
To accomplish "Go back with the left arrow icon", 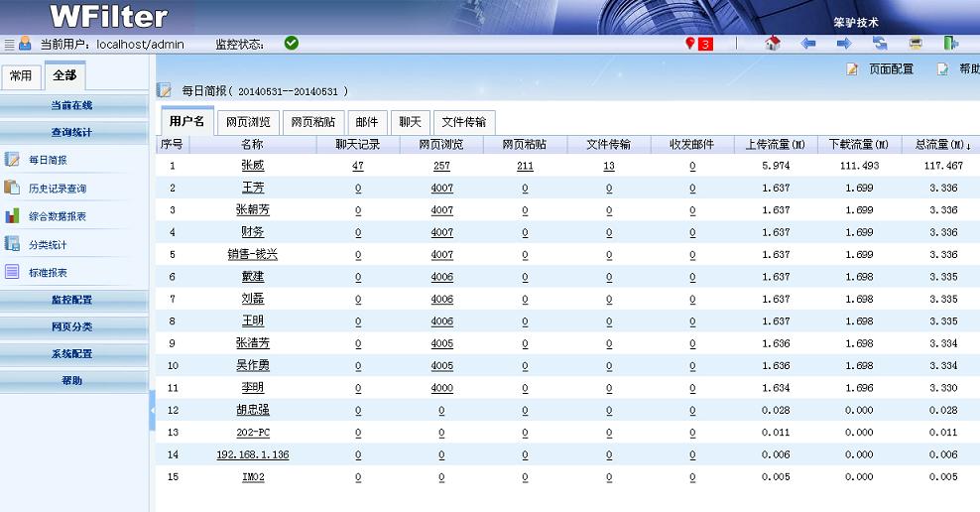I will (808, 44).
